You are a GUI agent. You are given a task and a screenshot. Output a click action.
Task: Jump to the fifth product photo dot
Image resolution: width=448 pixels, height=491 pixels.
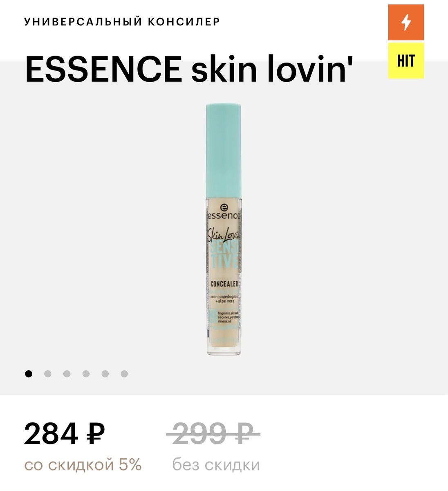point(105,374)
